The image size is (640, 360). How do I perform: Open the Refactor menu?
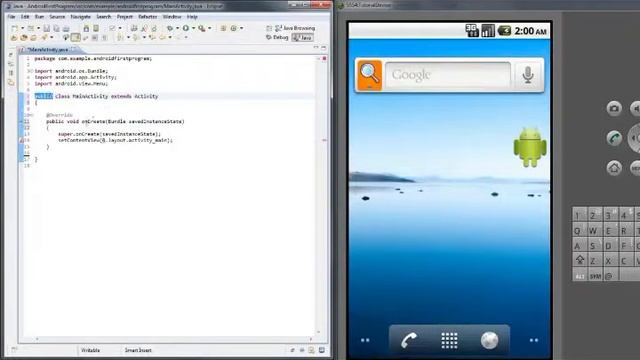click(148, 17)
